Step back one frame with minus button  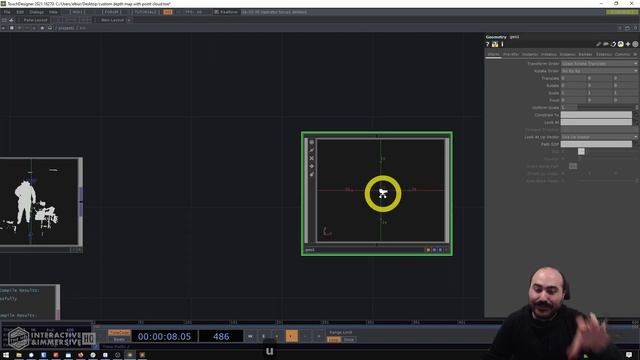[x=305, y=337]
